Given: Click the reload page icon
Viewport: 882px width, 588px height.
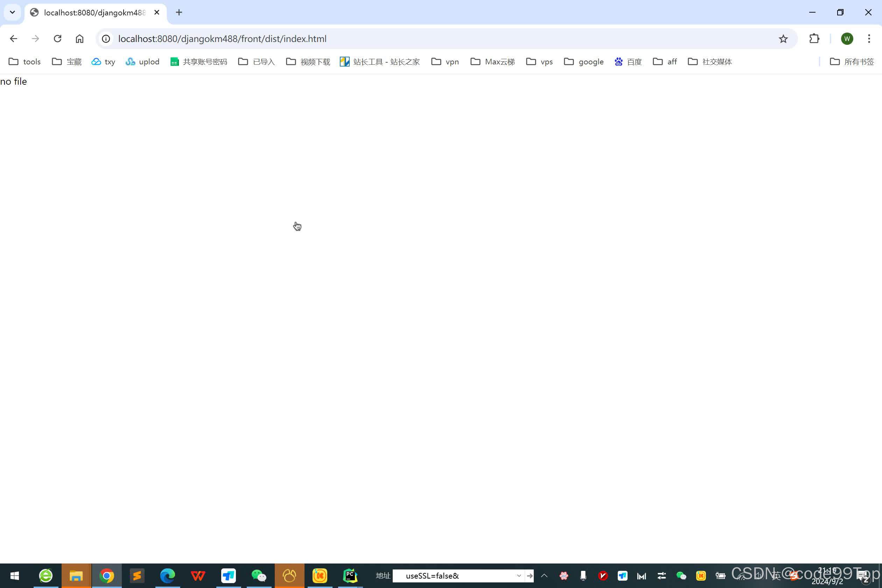Looking at the screenshot, I should click(x=57, y=38).
